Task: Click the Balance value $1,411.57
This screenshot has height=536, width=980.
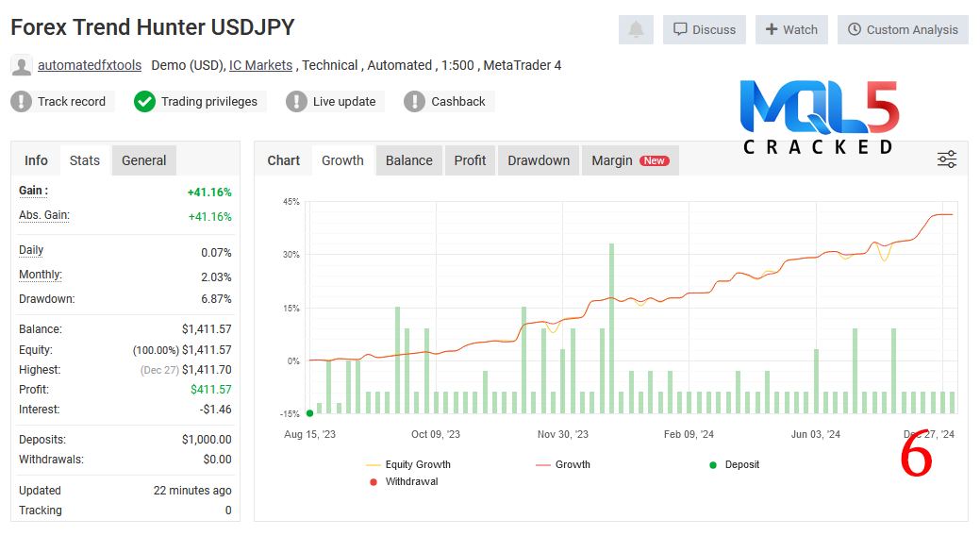Action: pyautogui.click(x=207, y=329)
